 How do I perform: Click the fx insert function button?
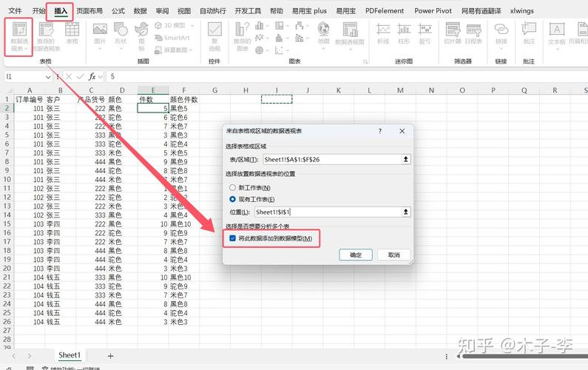pyautogui.click(x=92, y=76)
